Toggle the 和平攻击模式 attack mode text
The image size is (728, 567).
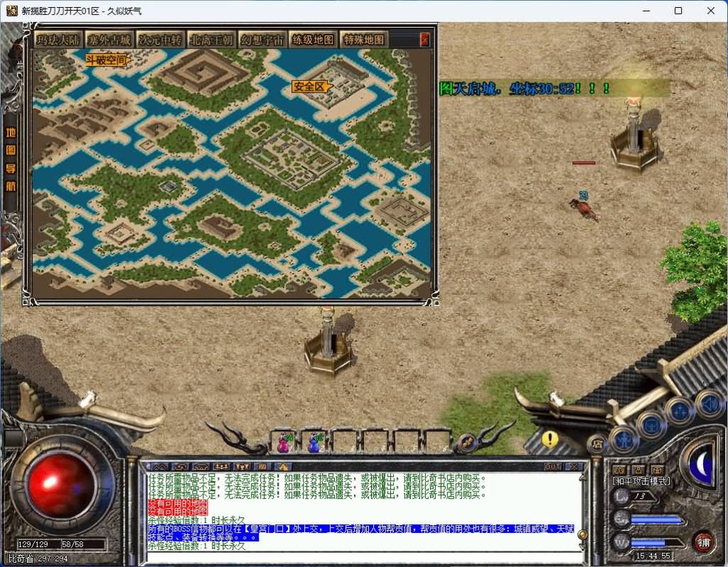pos(641,481)
